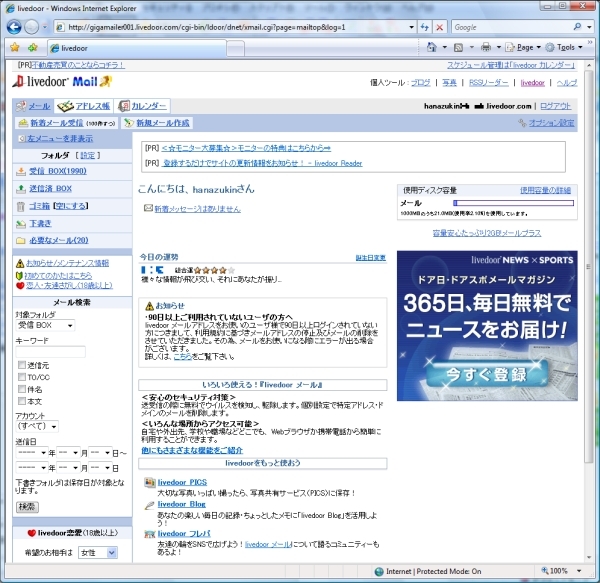
Task: Click the ログアウト logout link
Action: (x=555, y=106)
